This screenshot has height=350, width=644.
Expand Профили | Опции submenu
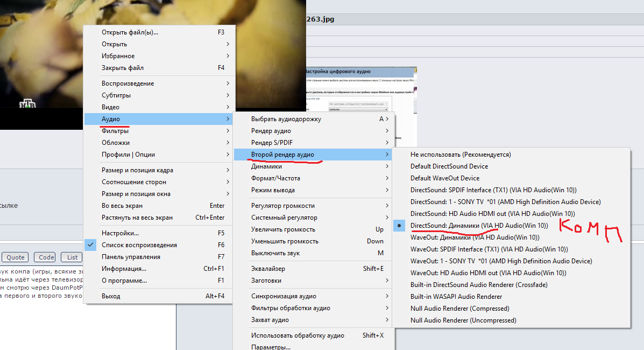[x=159, y=155]
